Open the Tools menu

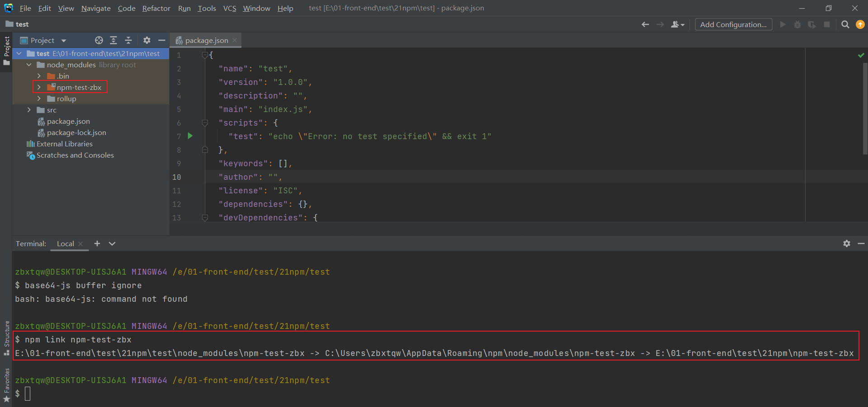point(207,8)
